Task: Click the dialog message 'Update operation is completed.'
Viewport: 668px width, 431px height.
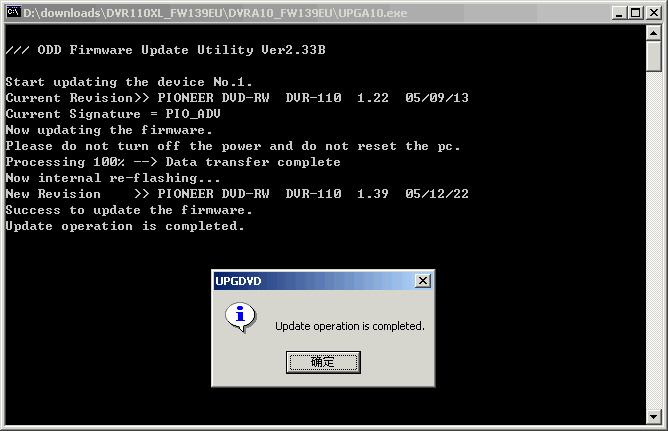Action: (350, 326)
